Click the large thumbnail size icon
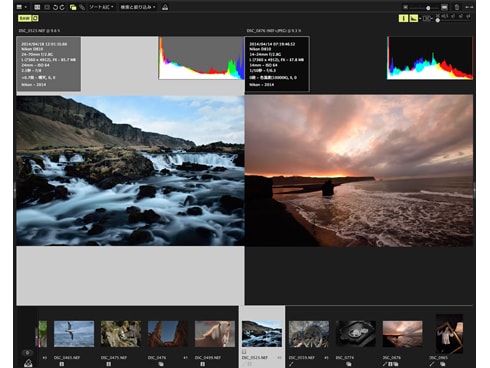The width and height of the screenshot is (490, 368). click(444, 7)
